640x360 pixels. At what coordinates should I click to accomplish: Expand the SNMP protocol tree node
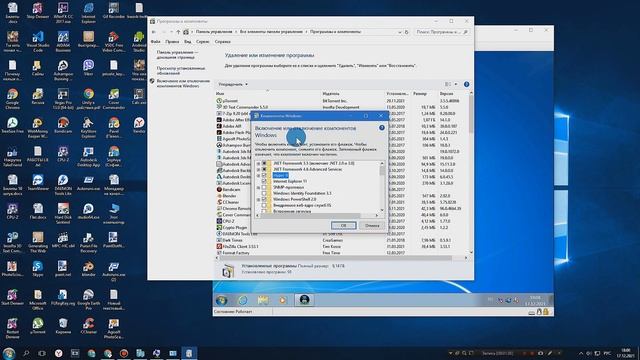(x=258, y=187)
